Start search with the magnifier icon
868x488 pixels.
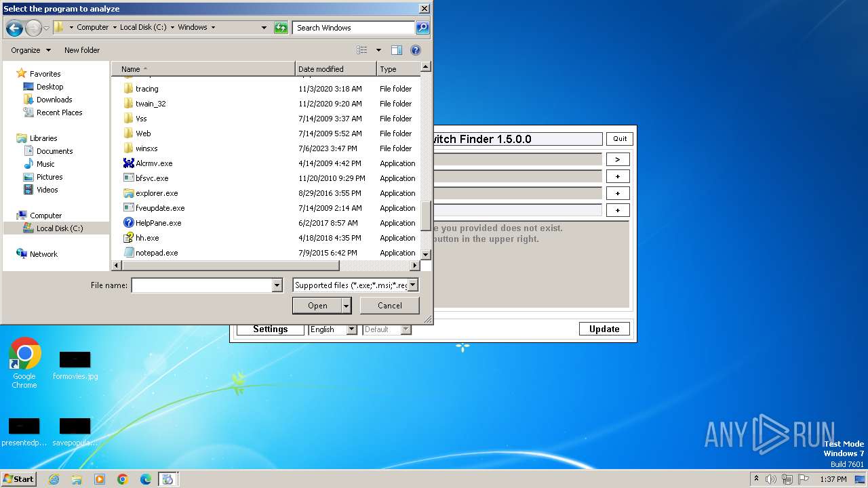click(422, 28)
